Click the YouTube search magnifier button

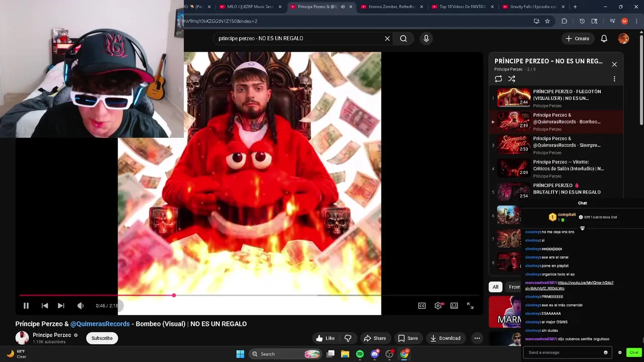(404, 38)
